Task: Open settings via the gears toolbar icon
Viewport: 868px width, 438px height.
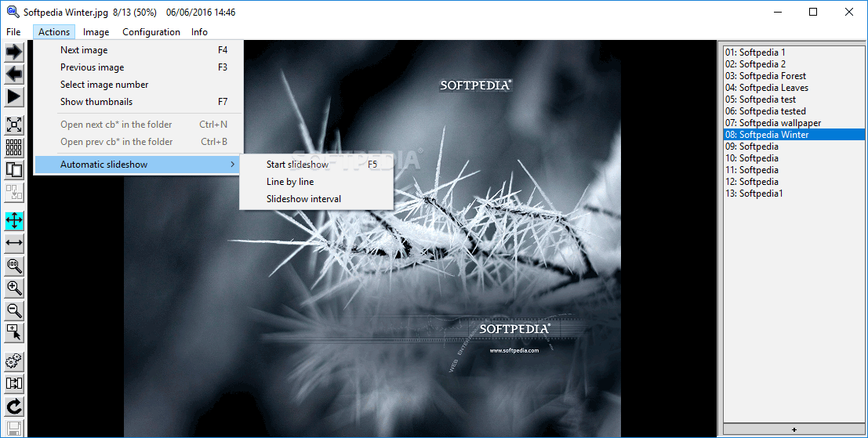Action: [14, 361]
